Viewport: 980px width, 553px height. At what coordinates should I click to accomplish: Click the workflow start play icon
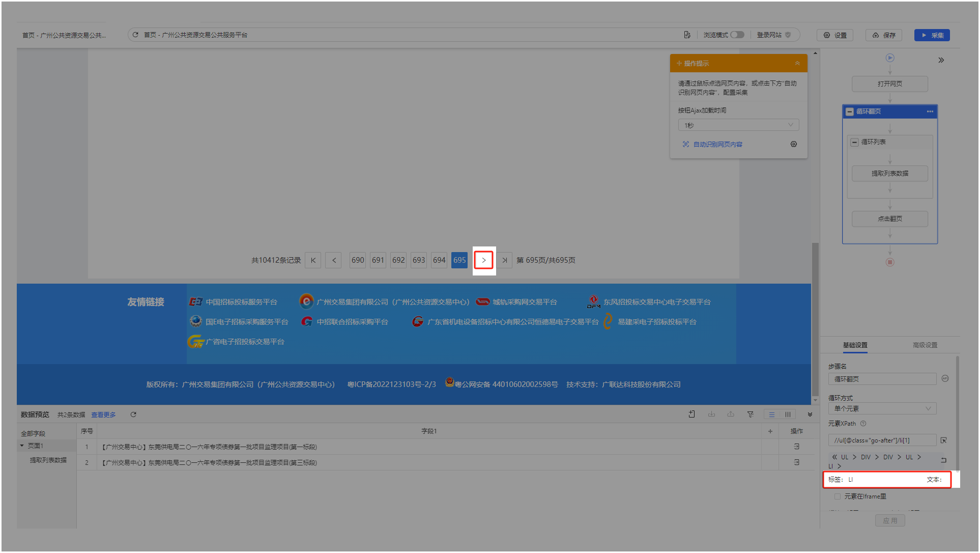pyautogui.click(x=889, y=58)
